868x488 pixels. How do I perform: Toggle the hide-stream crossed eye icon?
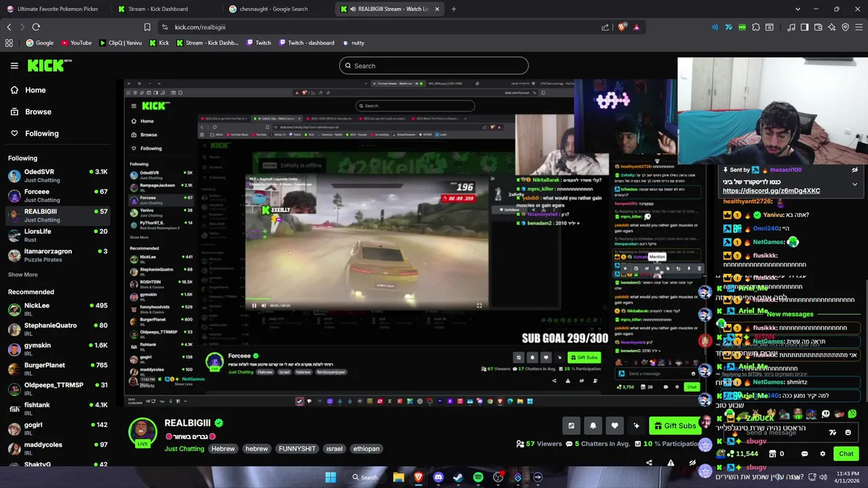point(692,463)
